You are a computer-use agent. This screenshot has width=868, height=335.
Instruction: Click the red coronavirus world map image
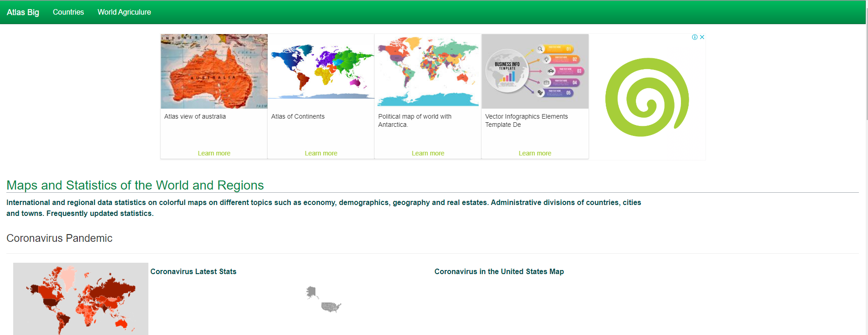click(x=81, y=299)
